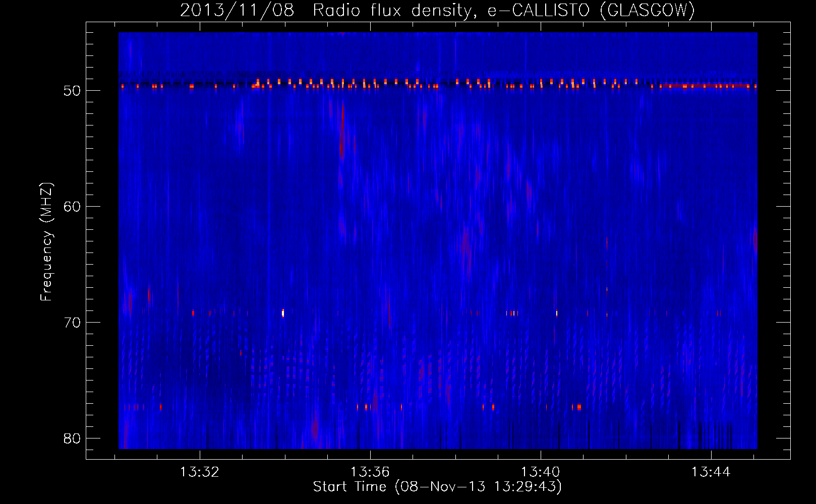The width and height of the screenshot is (816, 504).
Task: Click the 13:32 time tick label
Action: pos(200,472)
